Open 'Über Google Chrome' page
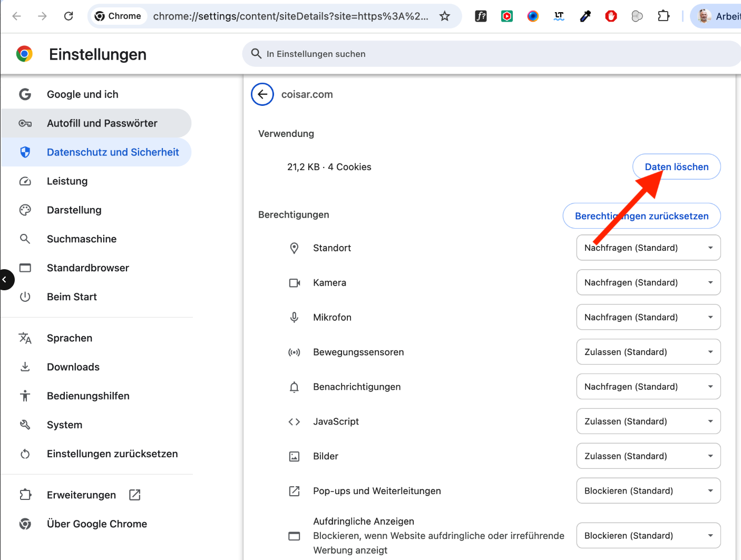 point(96,524)
